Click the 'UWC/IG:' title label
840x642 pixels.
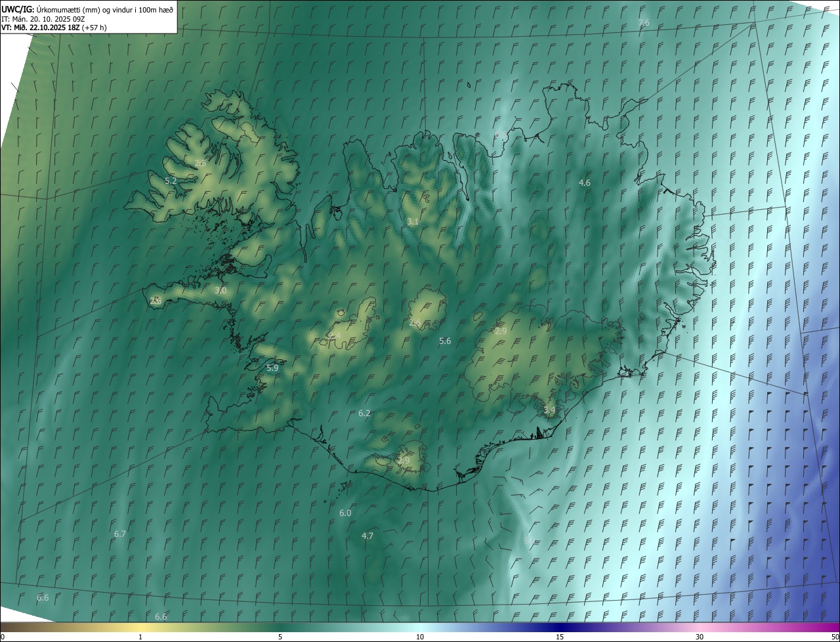18,9
